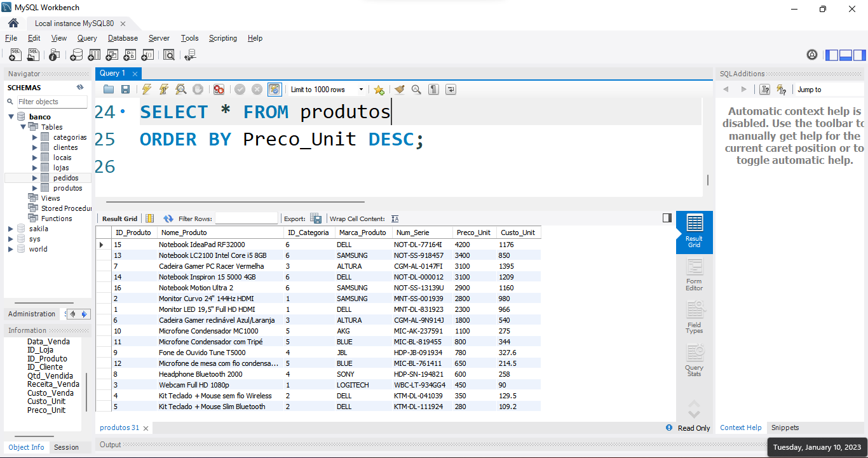Toggle automatic context help button
This screenshot has height=458, width=868.
click(x=781, y=90)
